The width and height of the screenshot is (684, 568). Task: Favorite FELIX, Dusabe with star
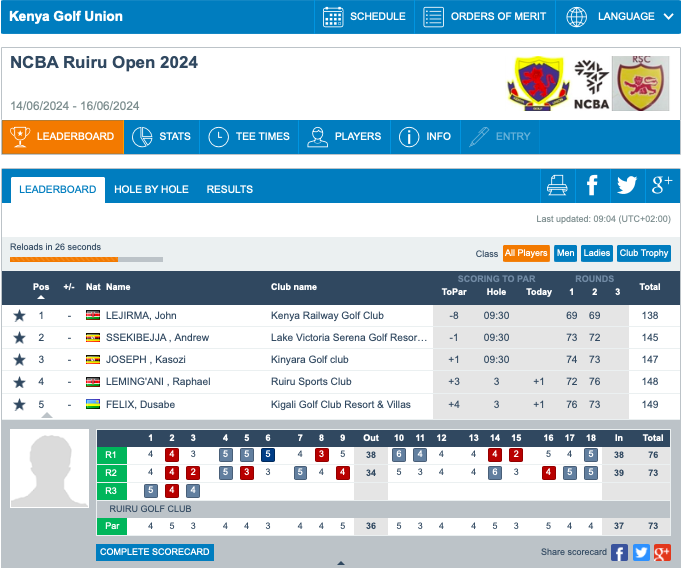click(19, 404)
